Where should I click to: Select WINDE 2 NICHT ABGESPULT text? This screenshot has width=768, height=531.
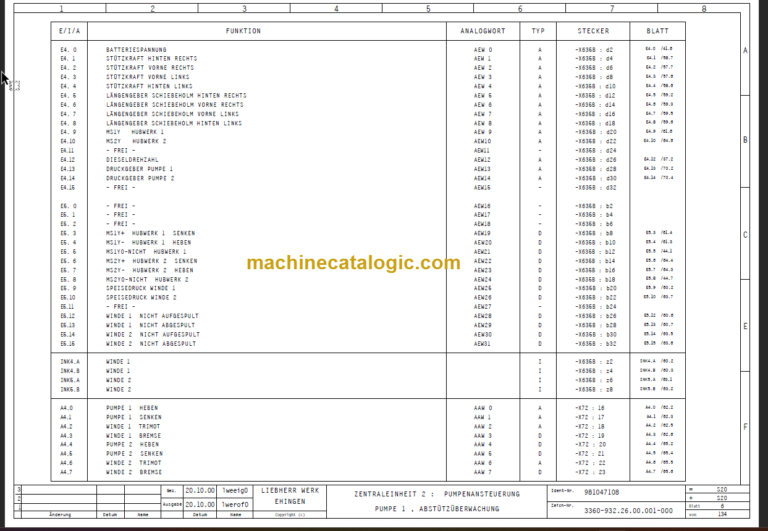pyautogui.click(x=151, y=344)
